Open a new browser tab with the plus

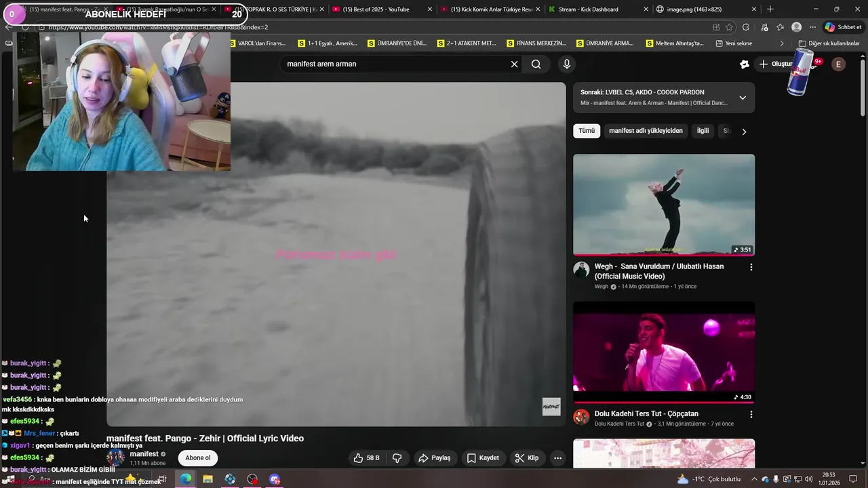tap(770, 9)
